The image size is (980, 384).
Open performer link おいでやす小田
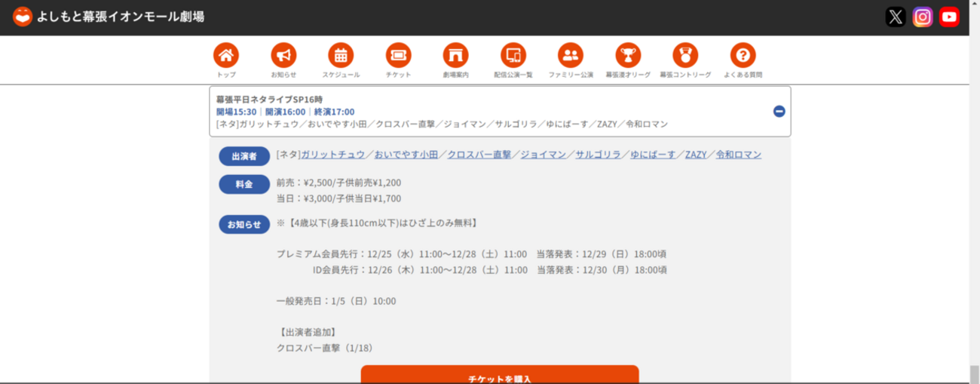[x=406, y=154]
